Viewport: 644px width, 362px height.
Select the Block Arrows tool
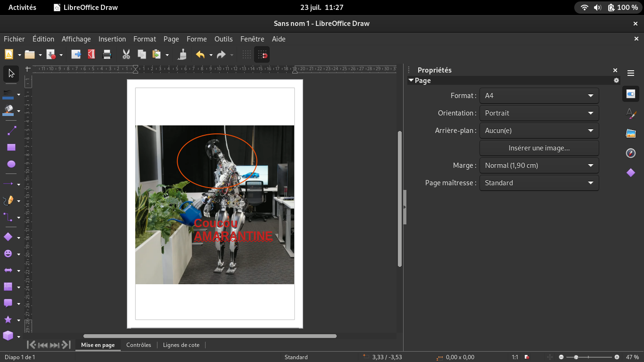tap(8, 270)
